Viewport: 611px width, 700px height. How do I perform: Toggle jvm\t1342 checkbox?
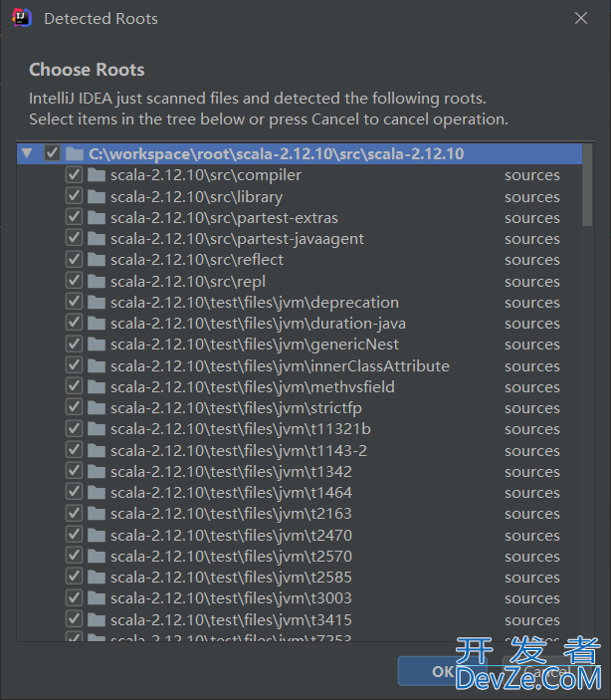[x=74, y=471]
